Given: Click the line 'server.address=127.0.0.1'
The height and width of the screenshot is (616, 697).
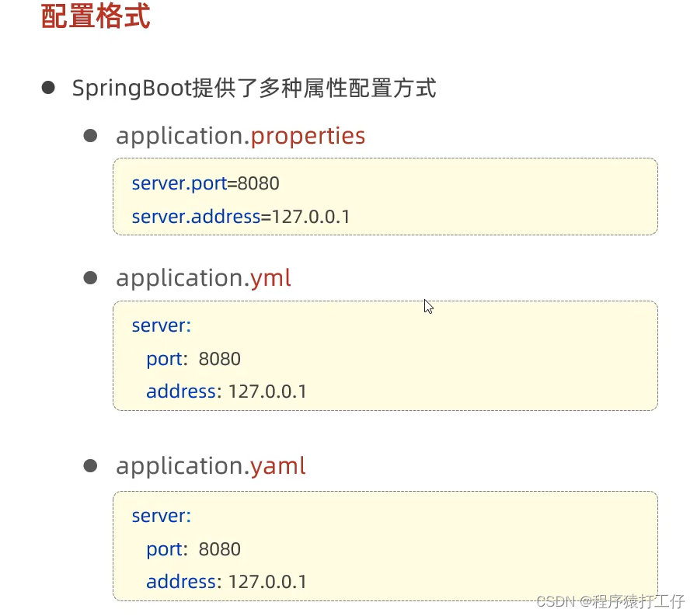Looking at the screenshot, I should (240, 217).
